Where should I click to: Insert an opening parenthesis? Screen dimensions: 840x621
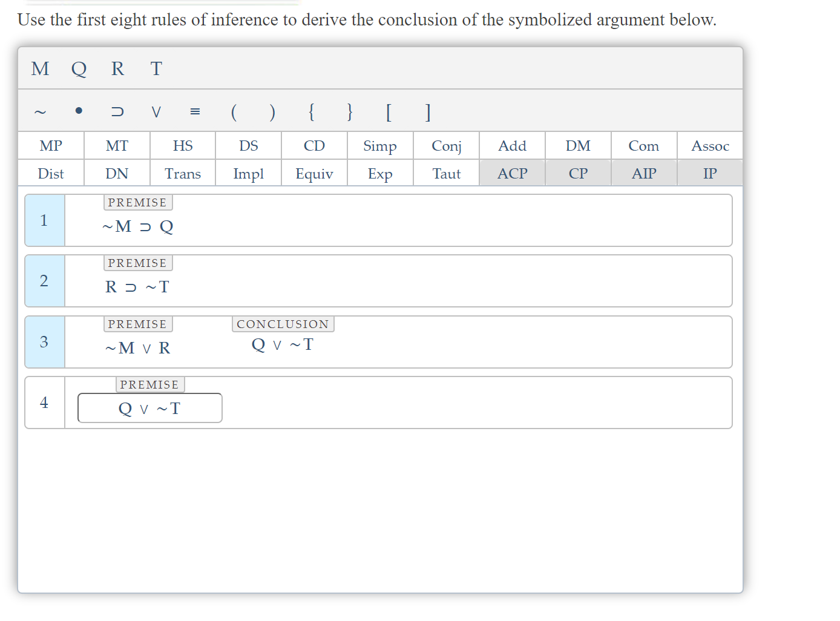(x=234, y=112)
